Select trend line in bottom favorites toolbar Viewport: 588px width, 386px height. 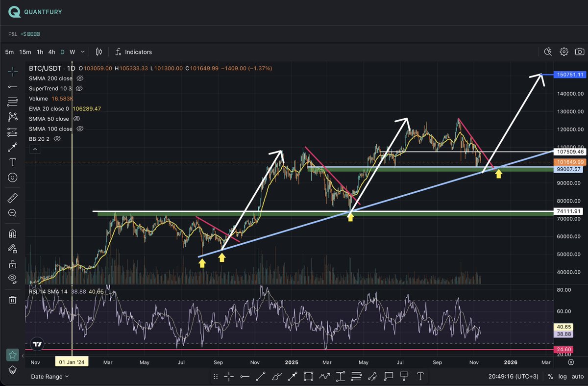coord(261,376)
